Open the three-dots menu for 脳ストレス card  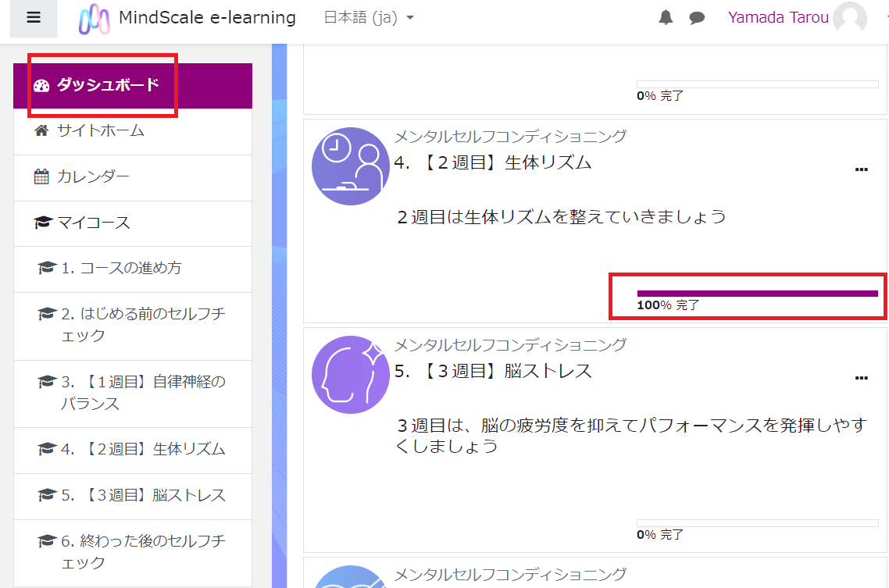(x=861, y=378)
